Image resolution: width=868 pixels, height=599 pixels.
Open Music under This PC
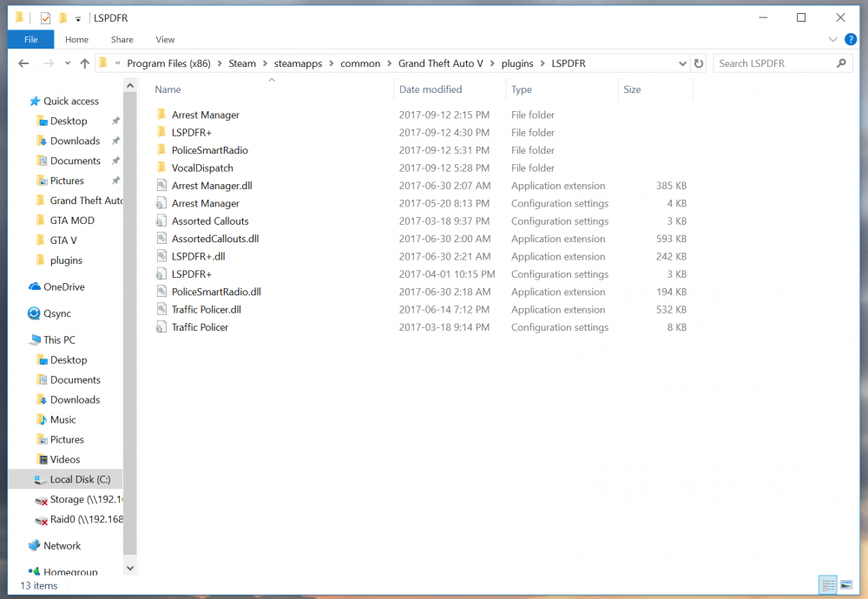pyautogui.click(x=62, y=419)
